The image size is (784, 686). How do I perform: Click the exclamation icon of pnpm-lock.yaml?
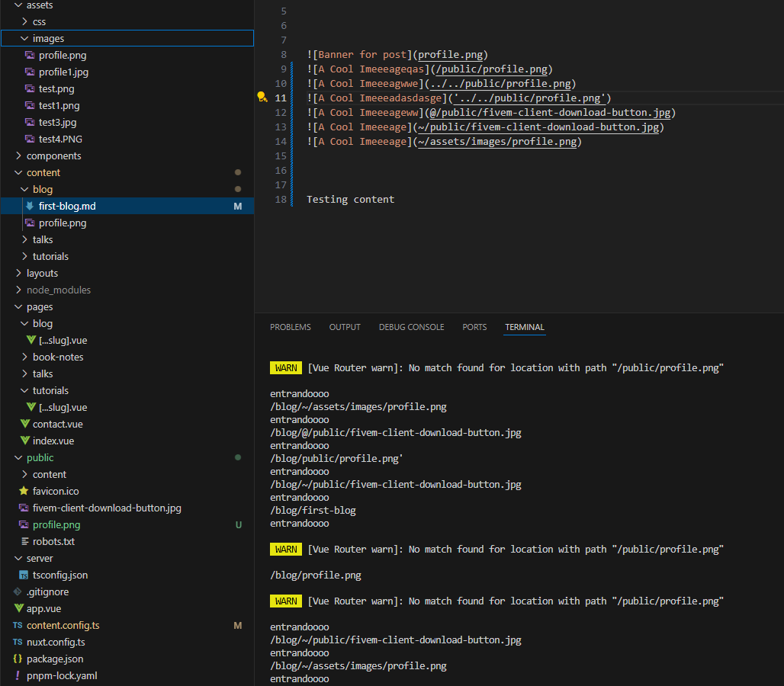pos(18,675)
